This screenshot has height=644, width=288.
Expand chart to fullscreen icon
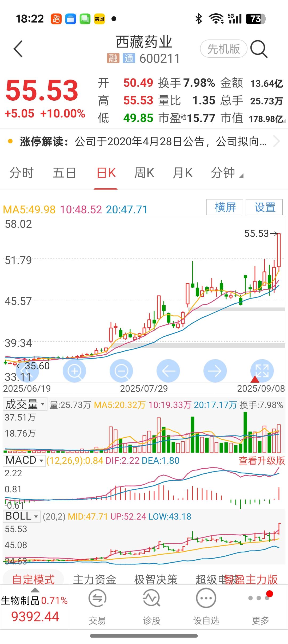coord(262,371)
